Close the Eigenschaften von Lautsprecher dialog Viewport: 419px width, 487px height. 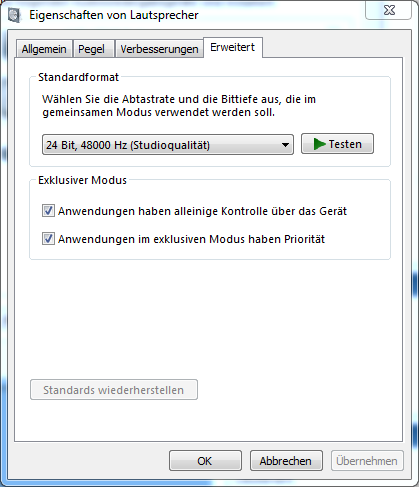tap(389, 10)
